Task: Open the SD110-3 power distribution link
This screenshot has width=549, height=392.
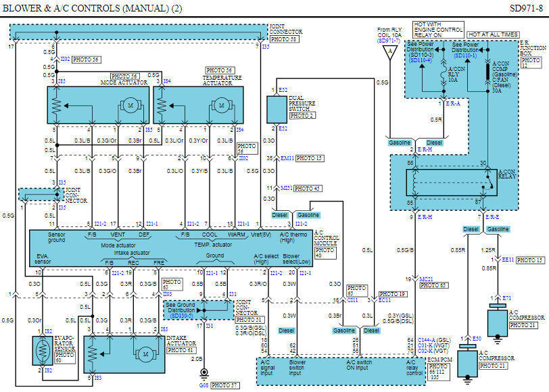Action: click(x=422, y=60)
